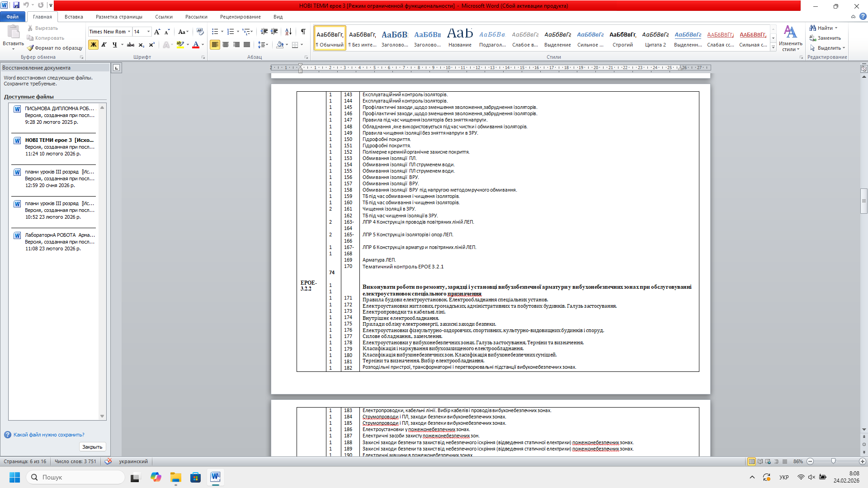This screenshot has width=868, height=488.
Task: Open the font size dropdown
Action: coord(148,32)
